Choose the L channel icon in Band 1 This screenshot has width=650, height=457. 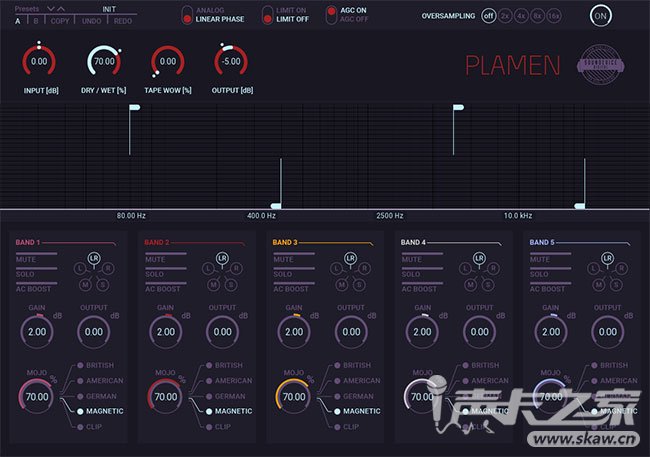(x=80, y=268)
